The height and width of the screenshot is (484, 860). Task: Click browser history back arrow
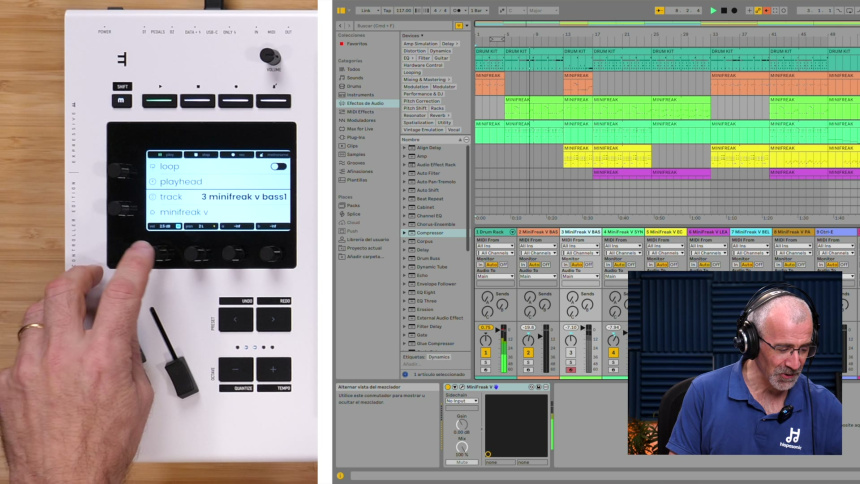[341, 25]
